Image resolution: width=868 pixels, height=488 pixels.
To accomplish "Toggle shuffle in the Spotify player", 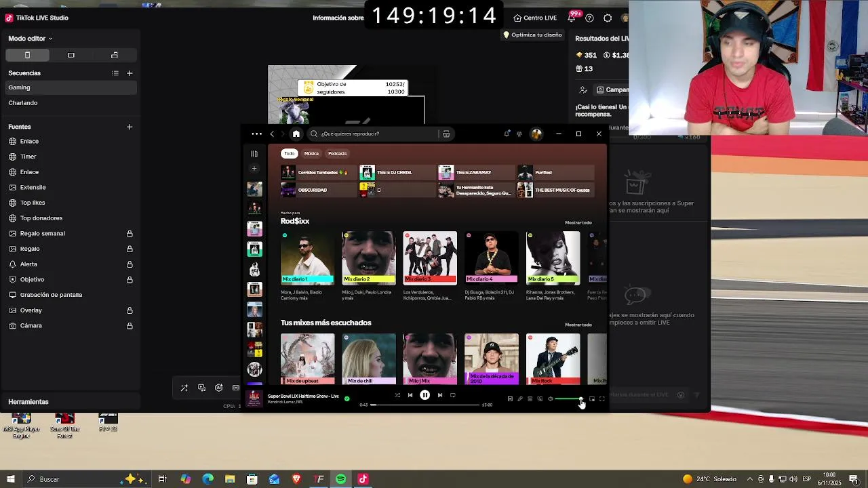I will pyautogui.click(x=397, y=395).
